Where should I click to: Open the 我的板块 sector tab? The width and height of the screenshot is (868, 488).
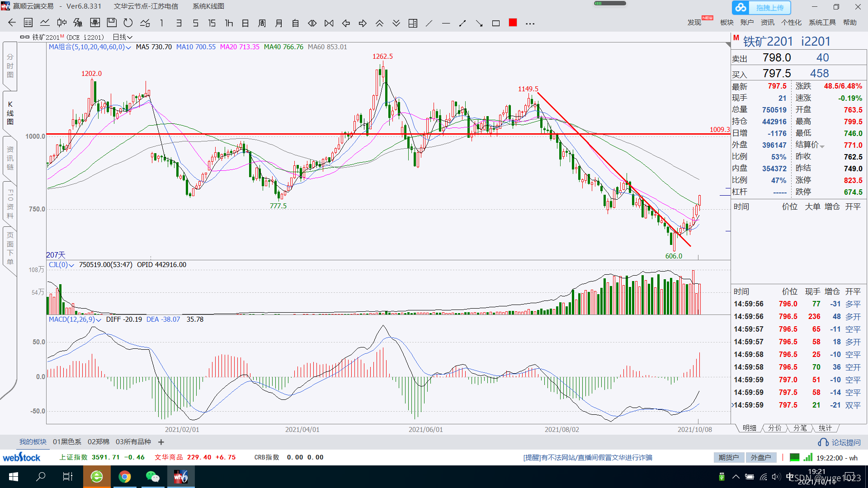33,442
